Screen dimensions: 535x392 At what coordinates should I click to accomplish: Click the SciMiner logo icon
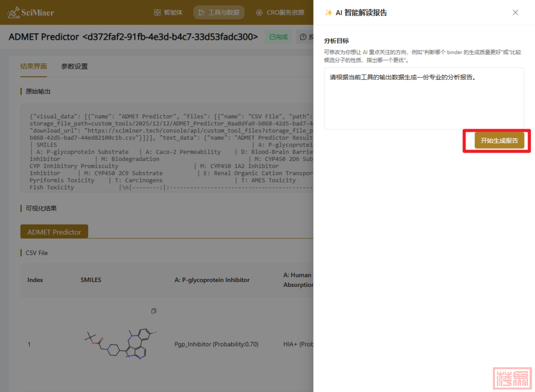tap(13, 12)
